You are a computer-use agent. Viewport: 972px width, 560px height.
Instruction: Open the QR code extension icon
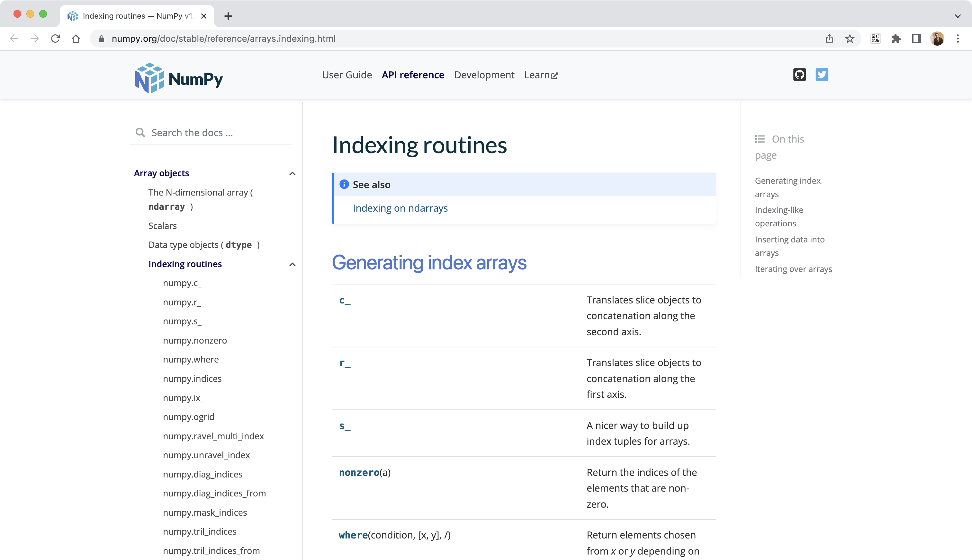pos(875,39)
